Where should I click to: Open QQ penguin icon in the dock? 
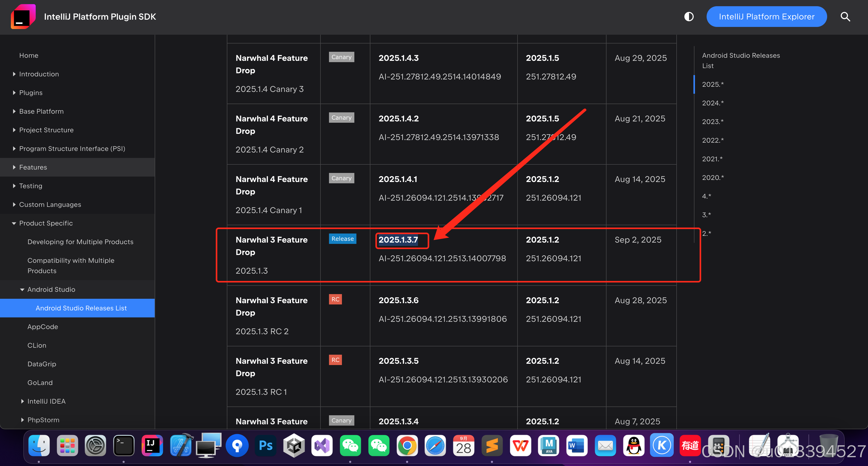633,446
